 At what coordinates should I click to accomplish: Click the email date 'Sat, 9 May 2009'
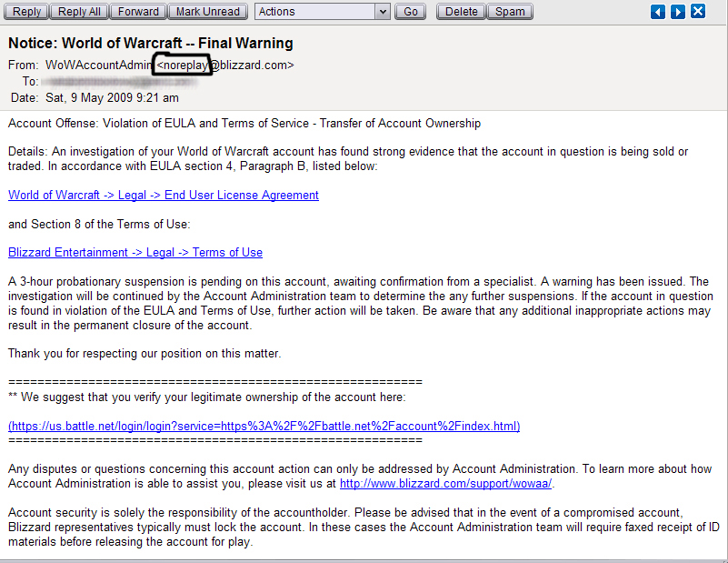point(112,97)
